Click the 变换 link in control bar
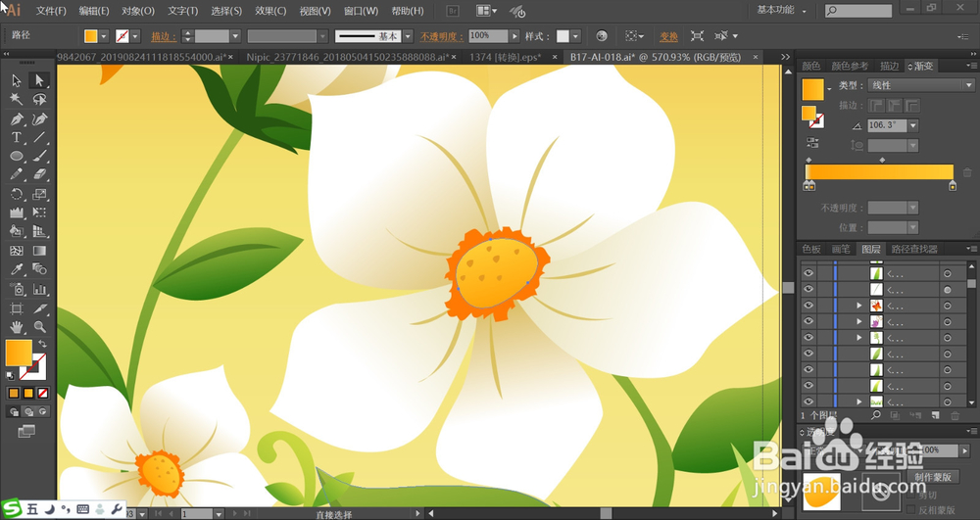The width and height of the screenshot is (980, 520). [668, 36]
